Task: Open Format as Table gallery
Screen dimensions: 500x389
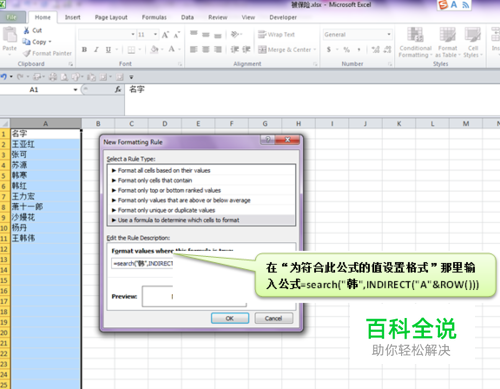Action: [447, 42]
